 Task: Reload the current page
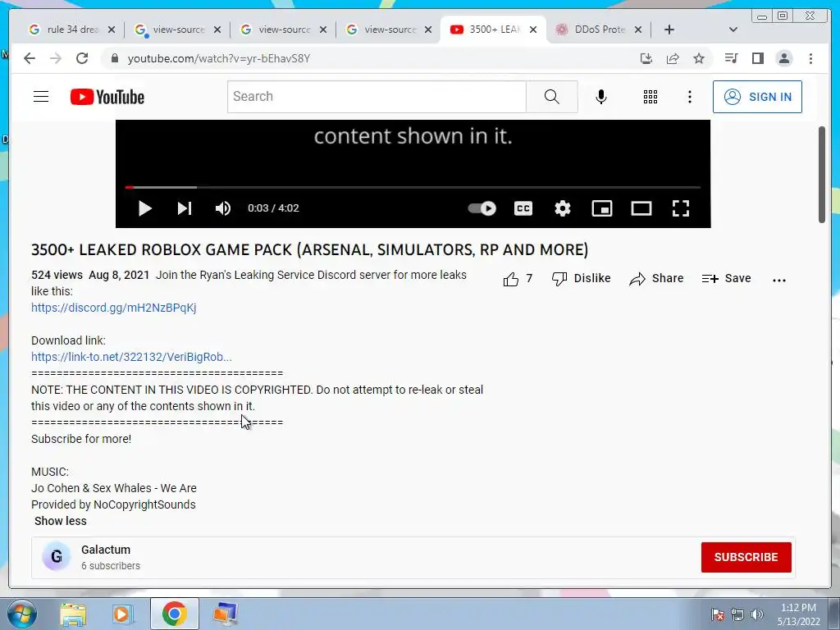coord(82,58)
